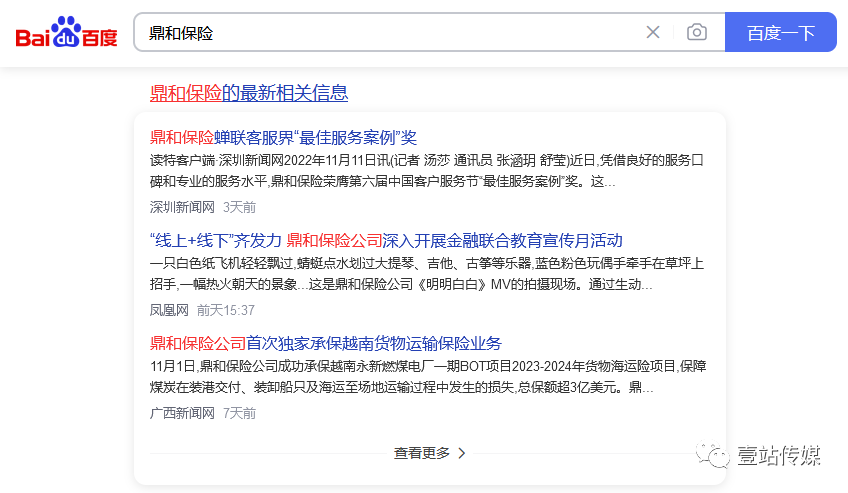Click the 深圳新闻网 source label
The width and height of the screenshot is (848, 493).
(x=182, y=207)
